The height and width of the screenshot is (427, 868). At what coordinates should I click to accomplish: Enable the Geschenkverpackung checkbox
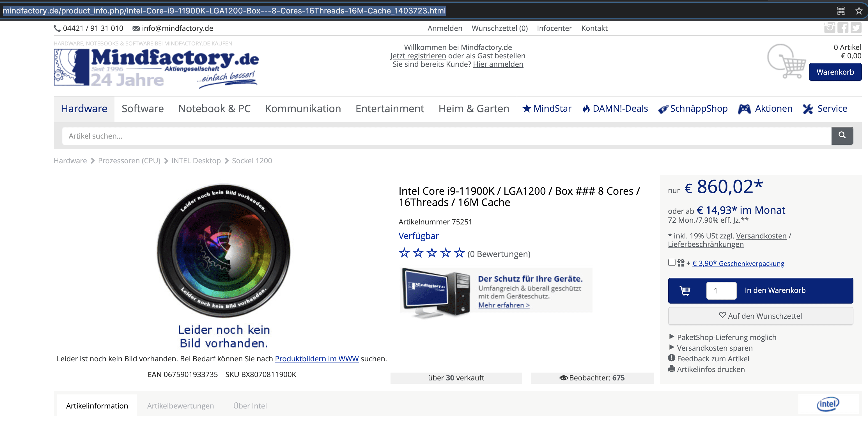tap(672, 263)
